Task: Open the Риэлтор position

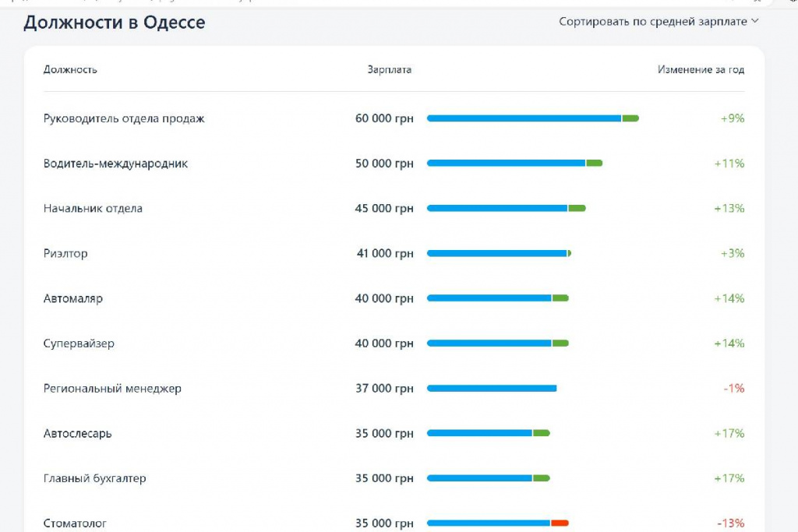Action: click(65, 253)
